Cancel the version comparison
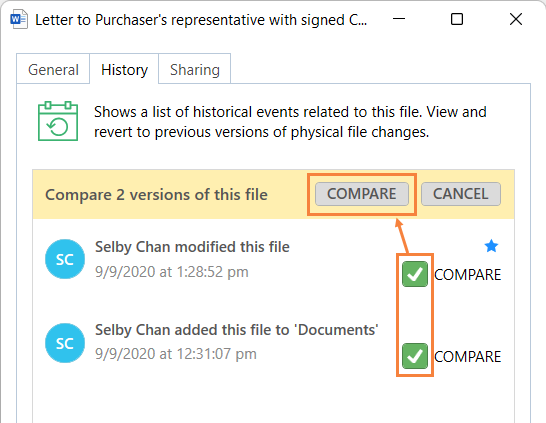Screen dimensions: 546x423 (x=461, y=194)
